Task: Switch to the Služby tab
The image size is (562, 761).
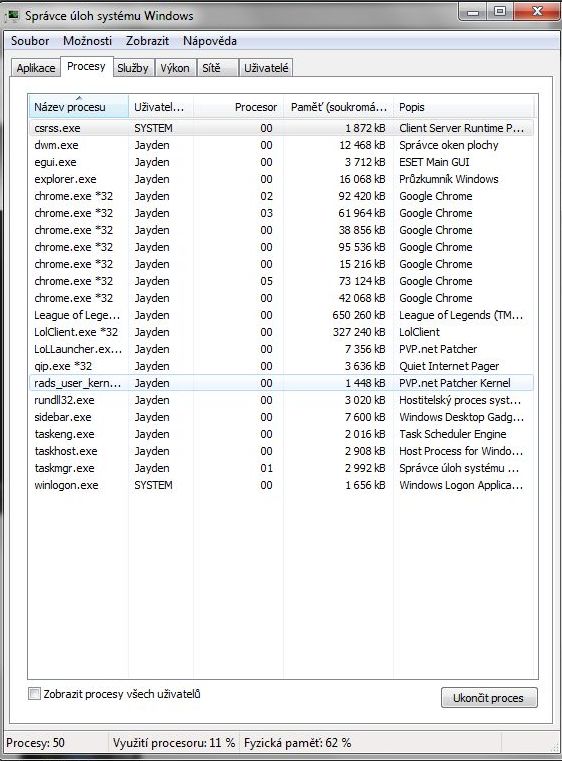Action: tap(133, 68)
